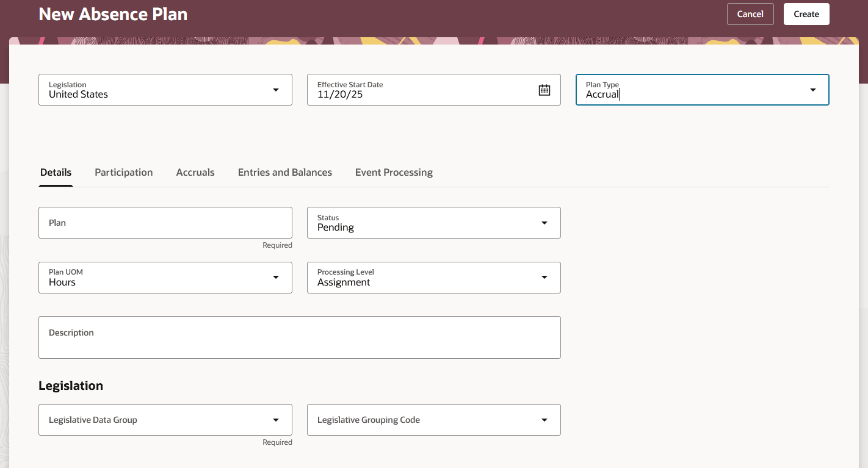The height and width of the screenshot is (468, 868).
Task: Click the Create button
Action: 806,13
